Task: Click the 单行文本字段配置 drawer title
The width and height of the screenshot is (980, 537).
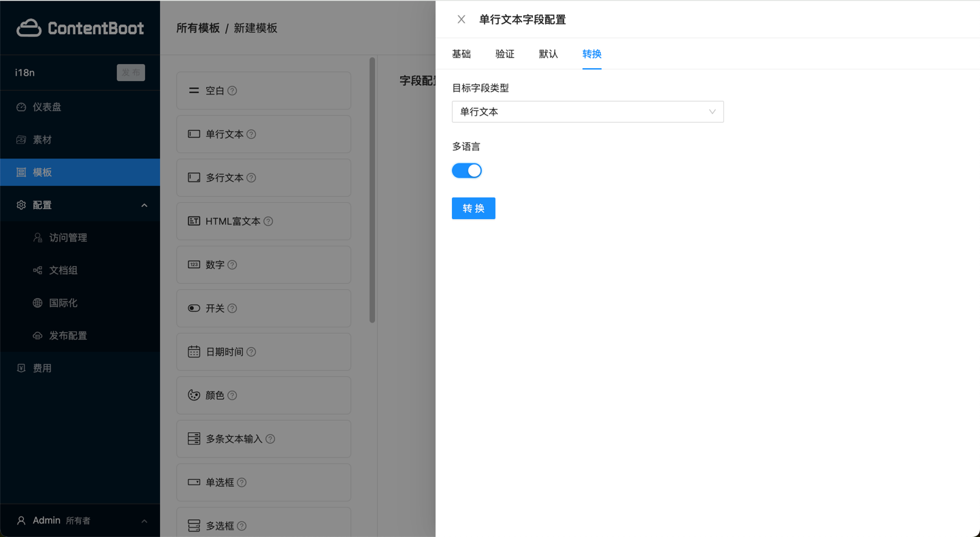Action: (x=523, y=20)
